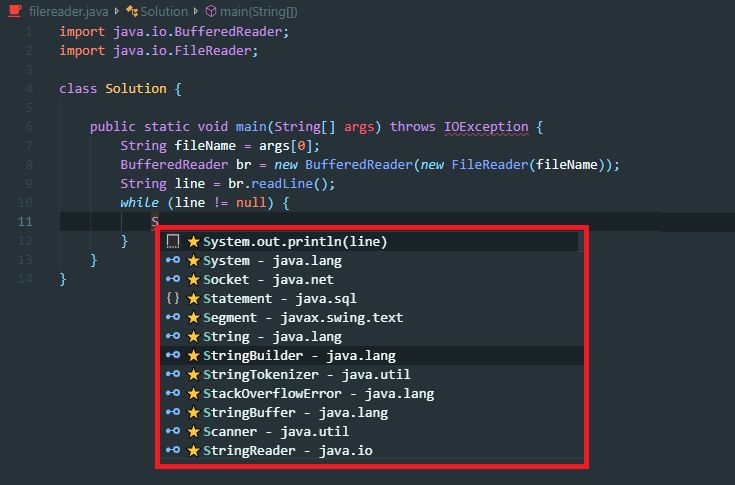Expand the Solution breadcrumb symbol list

(163, 11)
